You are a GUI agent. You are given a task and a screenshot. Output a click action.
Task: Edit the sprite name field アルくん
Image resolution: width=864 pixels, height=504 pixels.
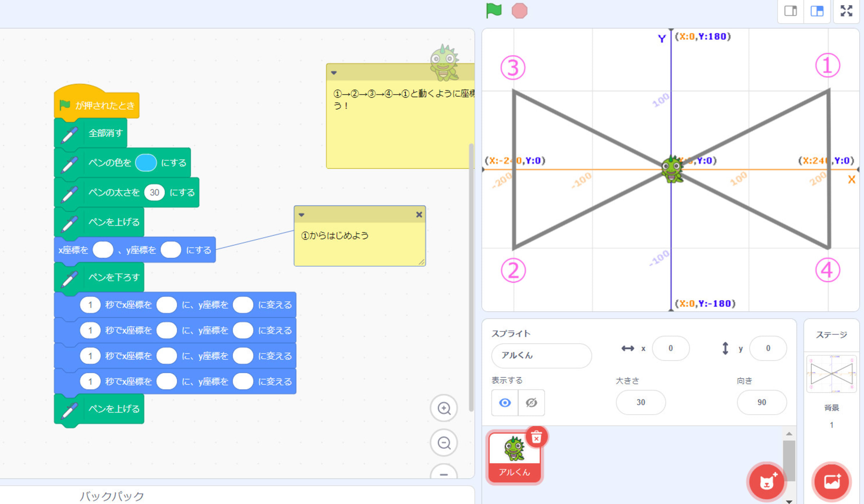coord(541,355)
